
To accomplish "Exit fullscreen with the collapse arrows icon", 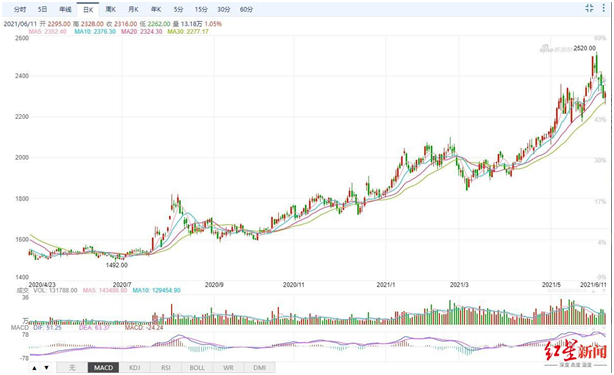I will [589, 8].
